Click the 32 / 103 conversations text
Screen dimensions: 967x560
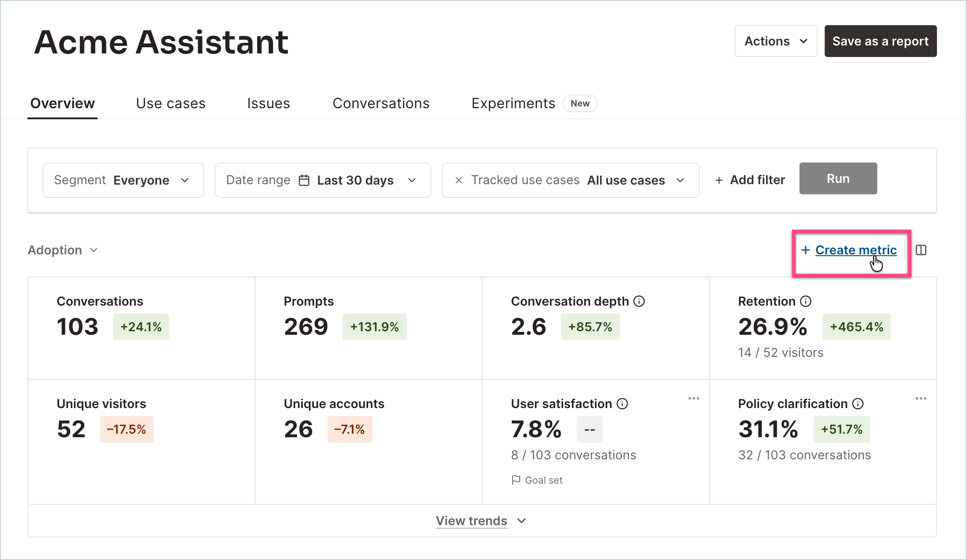[x=804, y=455]
